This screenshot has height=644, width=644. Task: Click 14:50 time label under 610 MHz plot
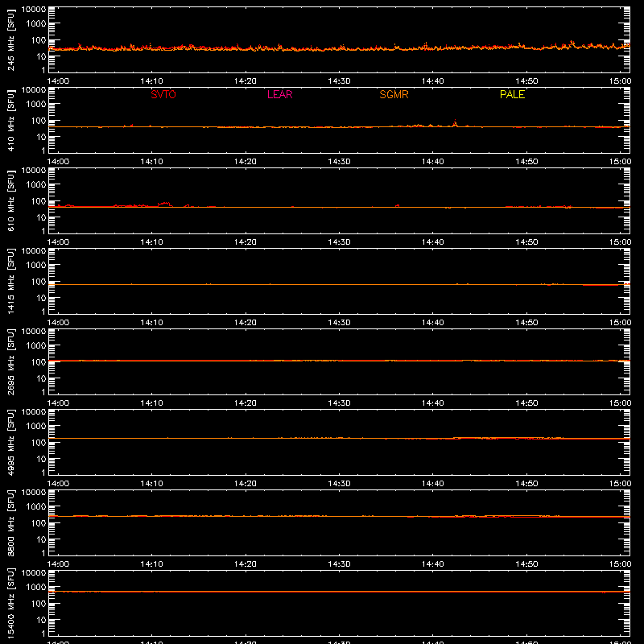pyautogui.click(x=526, y=242)
